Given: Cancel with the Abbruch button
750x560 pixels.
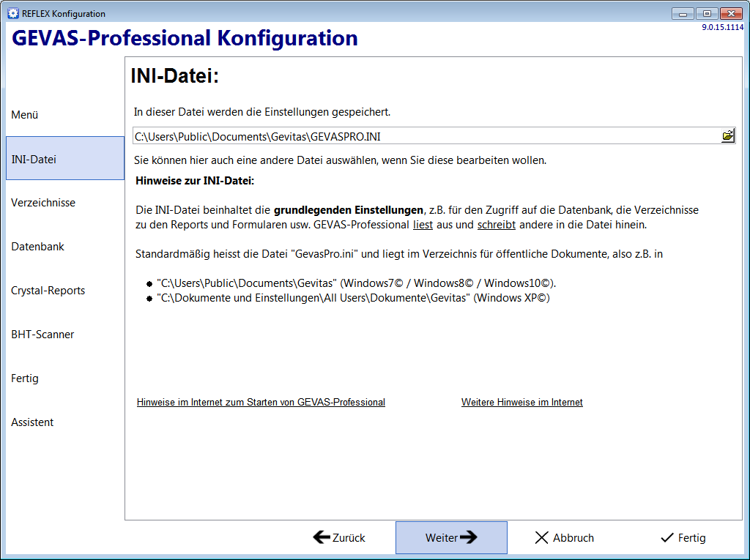Looking at the screenshot, I should click(x=564, y=537).
